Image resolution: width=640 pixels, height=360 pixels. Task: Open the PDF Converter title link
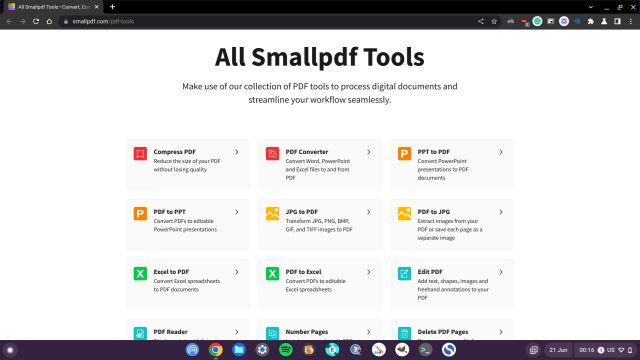coord(307,152)
